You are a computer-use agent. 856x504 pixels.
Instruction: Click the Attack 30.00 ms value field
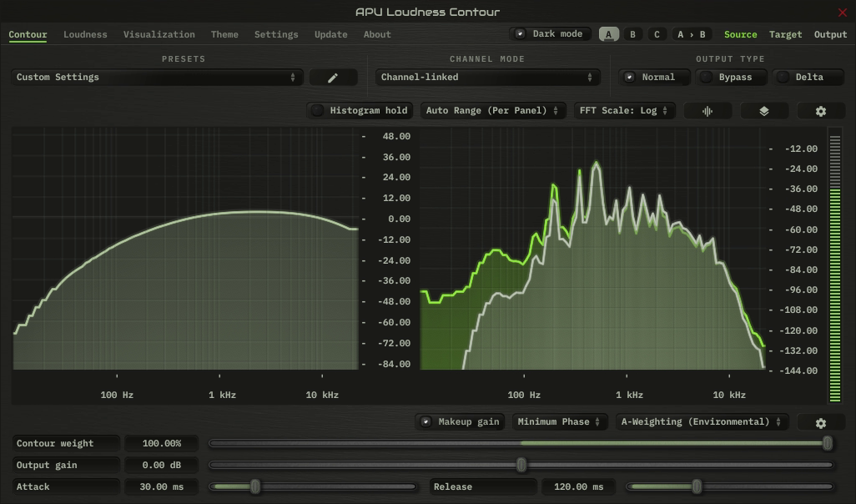162,486
